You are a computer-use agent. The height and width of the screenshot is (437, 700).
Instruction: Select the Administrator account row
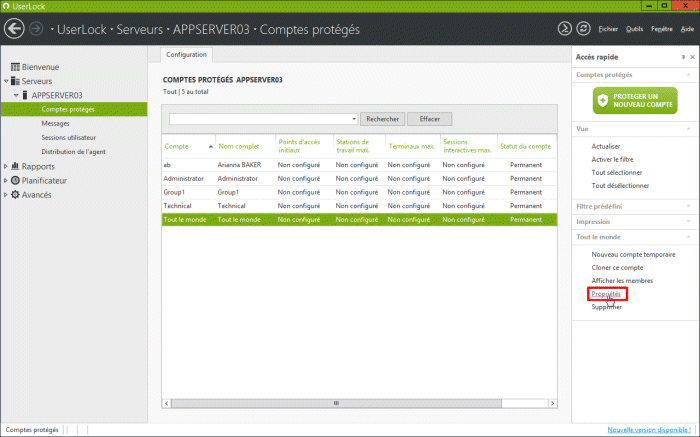tap(359, 179)
